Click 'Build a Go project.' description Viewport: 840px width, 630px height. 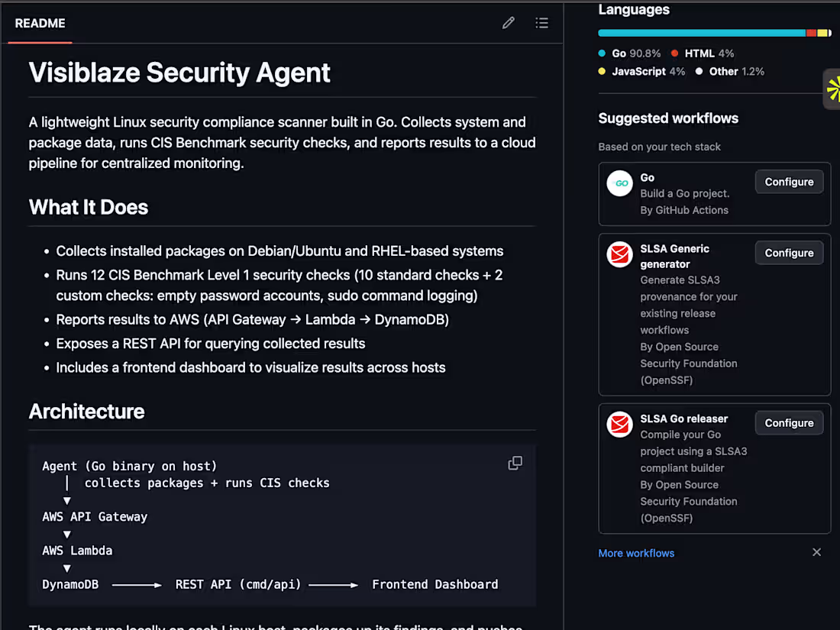685,193
